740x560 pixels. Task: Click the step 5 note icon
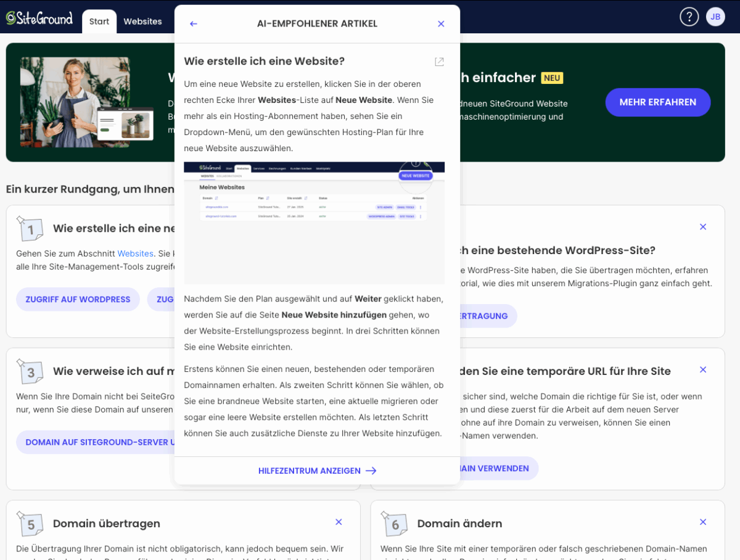tap(30, 524)
